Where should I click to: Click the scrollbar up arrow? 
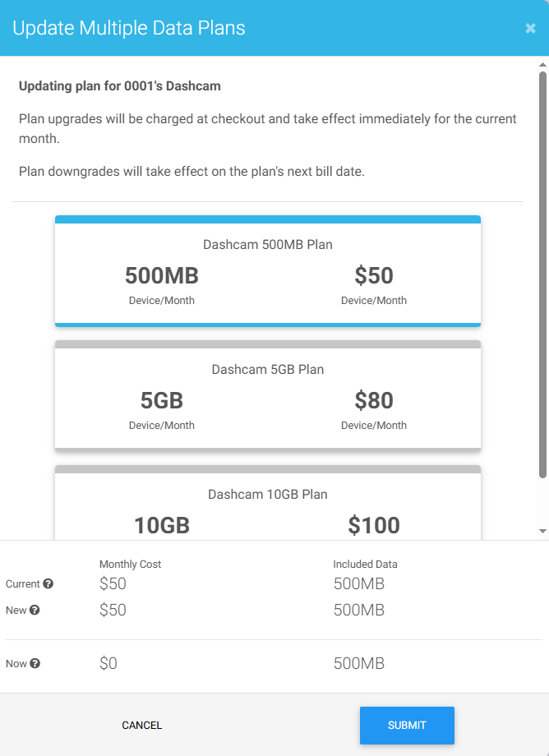pos(542,65)
